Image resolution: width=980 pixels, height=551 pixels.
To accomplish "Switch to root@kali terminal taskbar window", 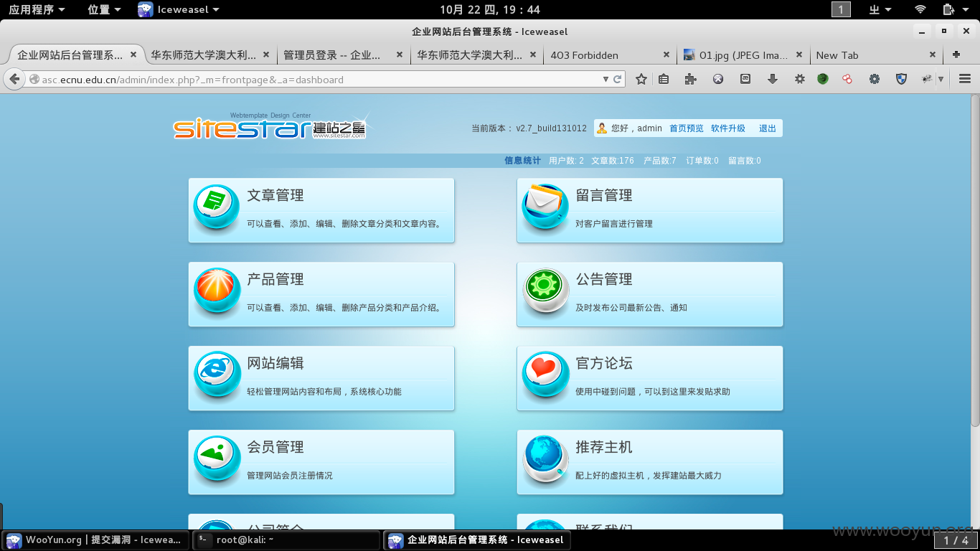I will (x=286, y=540).
